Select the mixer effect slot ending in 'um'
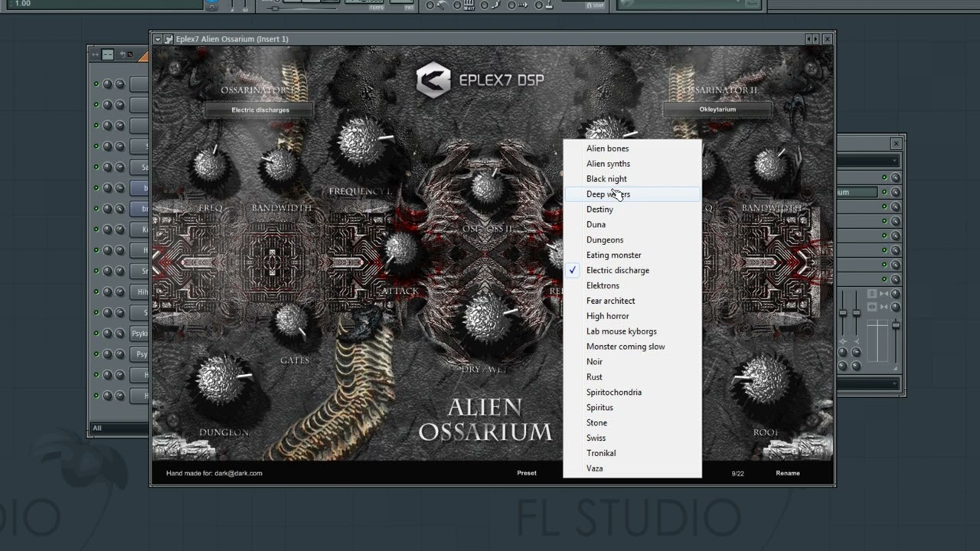980x551 pixels. (x=857, y=192)
